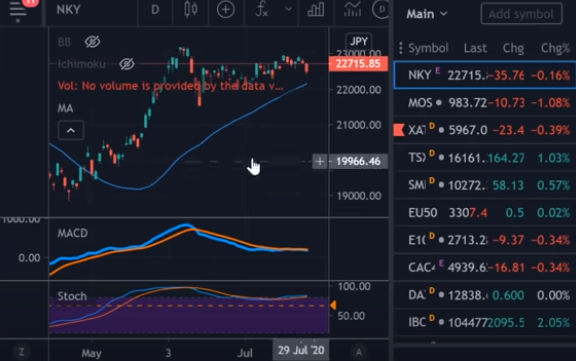Viewport: 576px width, 361px height.
Task: Open the bar chart financials icon
Action: pyautogui.click(x=316, y=9)
